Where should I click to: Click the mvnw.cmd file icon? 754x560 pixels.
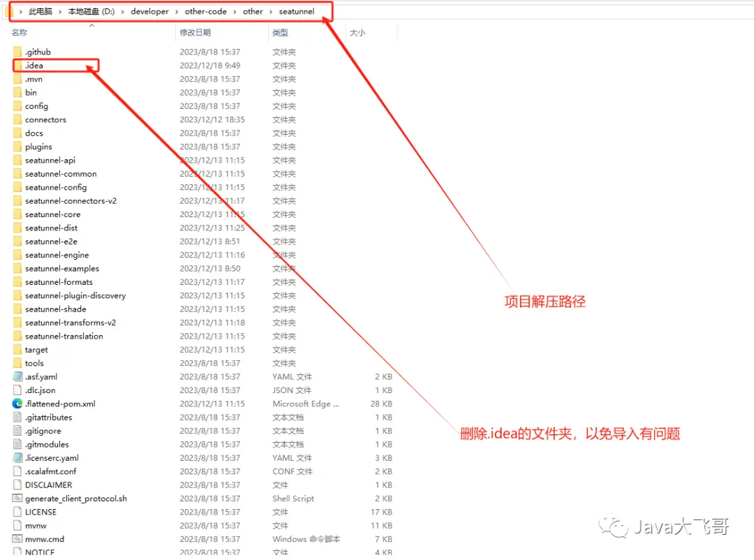[17, 539]
